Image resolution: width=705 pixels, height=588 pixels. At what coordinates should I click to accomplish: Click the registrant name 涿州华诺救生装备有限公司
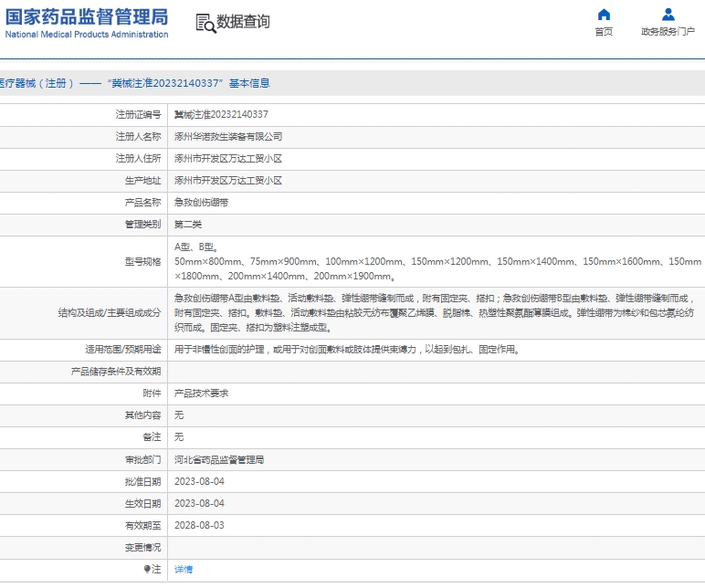pyautogui.click(x=228, y=137)
